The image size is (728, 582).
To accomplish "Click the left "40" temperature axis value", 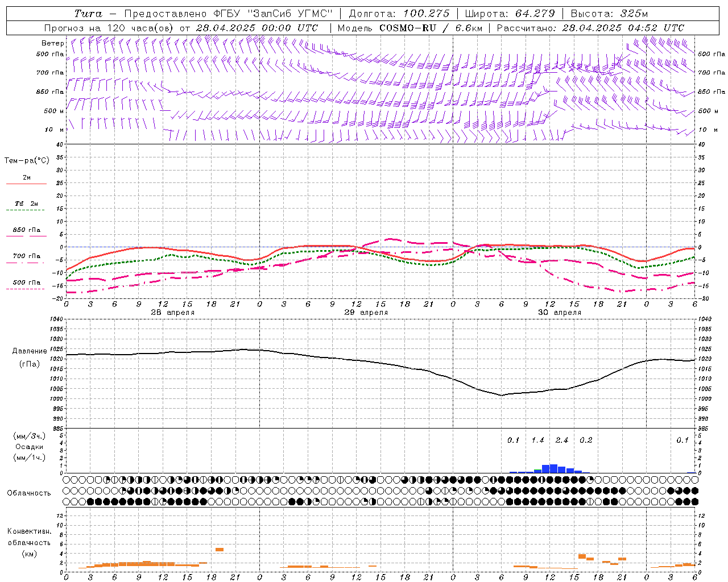I will (x=59, y=144).
